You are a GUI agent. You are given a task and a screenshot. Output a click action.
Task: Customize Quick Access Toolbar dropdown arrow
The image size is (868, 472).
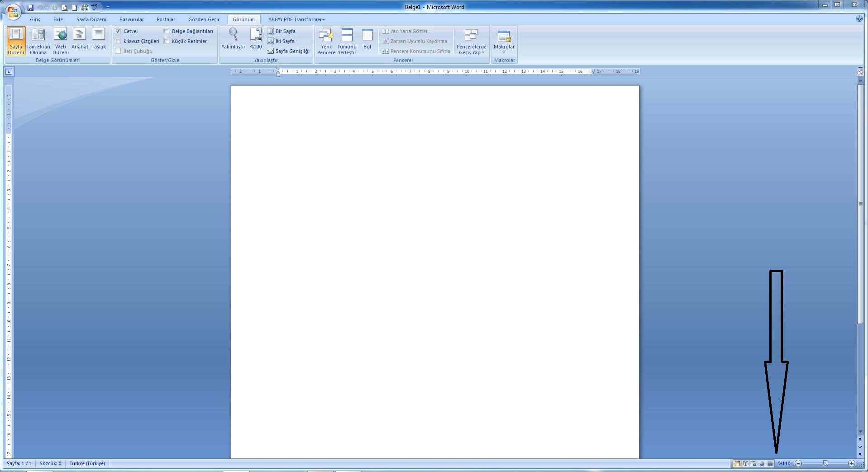tap(108, 8)
